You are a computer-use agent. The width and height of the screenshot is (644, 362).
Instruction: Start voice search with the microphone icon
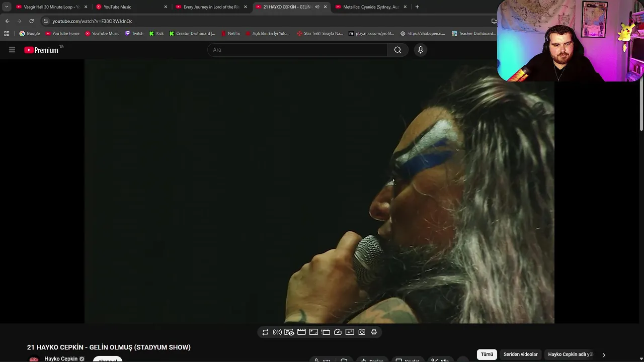click(x=421, y=50)
